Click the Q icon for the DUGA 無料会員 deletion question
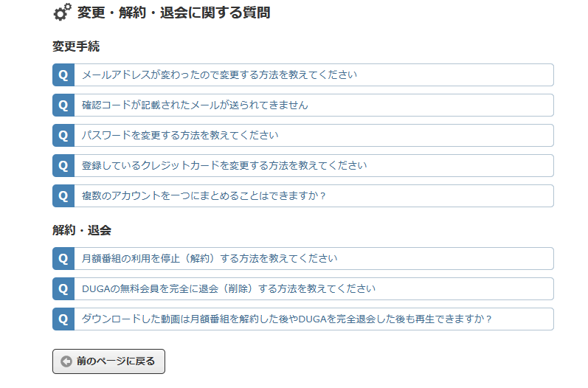The height and width of the screenshot is (388, 588). 63,289
